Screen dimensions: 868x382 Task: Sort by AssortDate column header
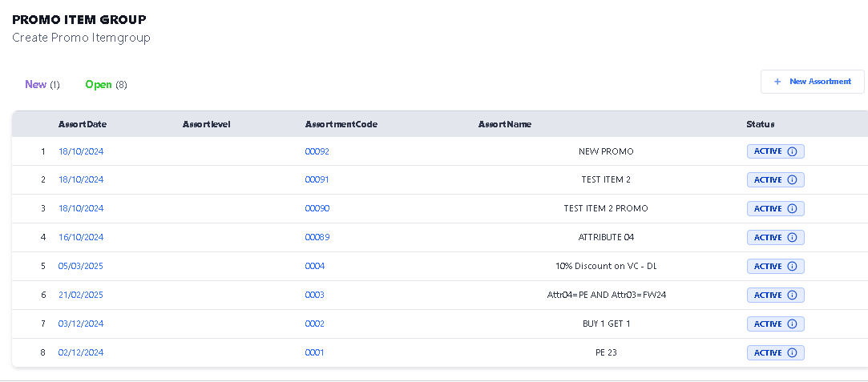pos(83,124)
